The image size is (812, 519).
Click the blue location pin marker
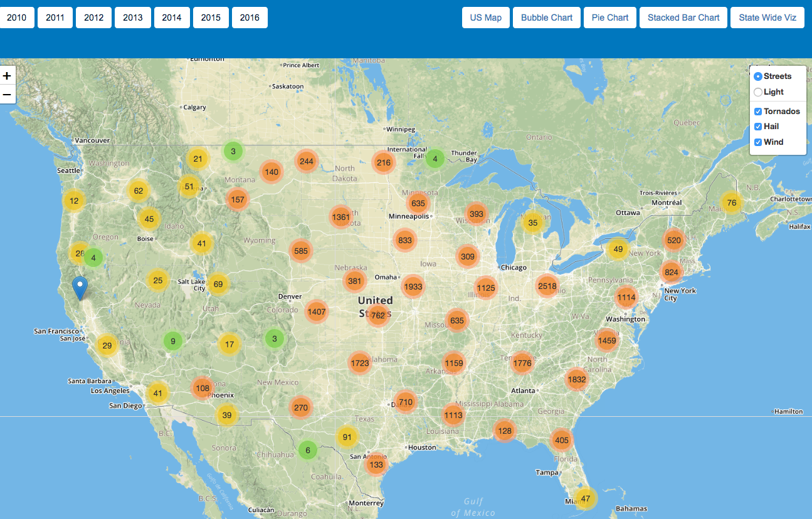point(80,287)
